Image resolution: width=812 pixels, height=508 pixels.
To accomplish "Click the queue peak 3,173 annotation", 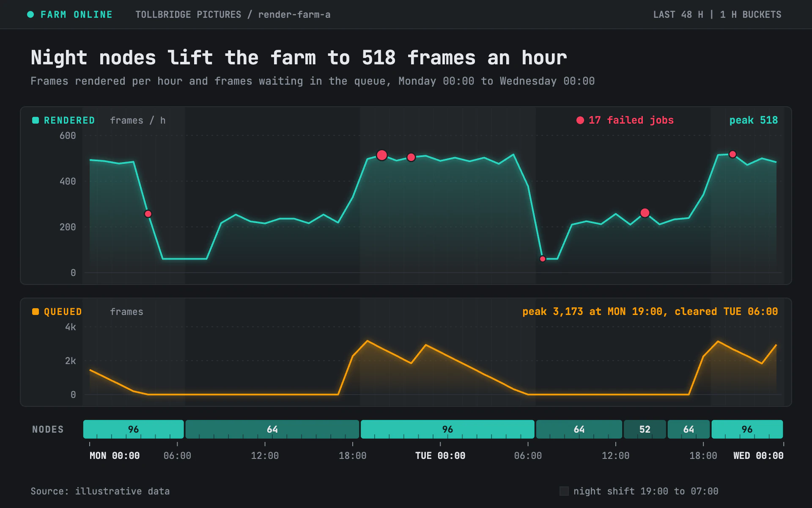I will click(650, 312).
